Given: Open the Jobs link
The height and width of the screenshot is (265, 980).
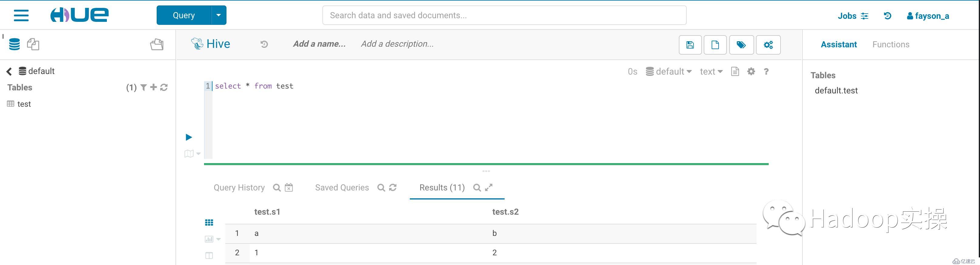Looking at the screenshot, I should click(852, 16).
